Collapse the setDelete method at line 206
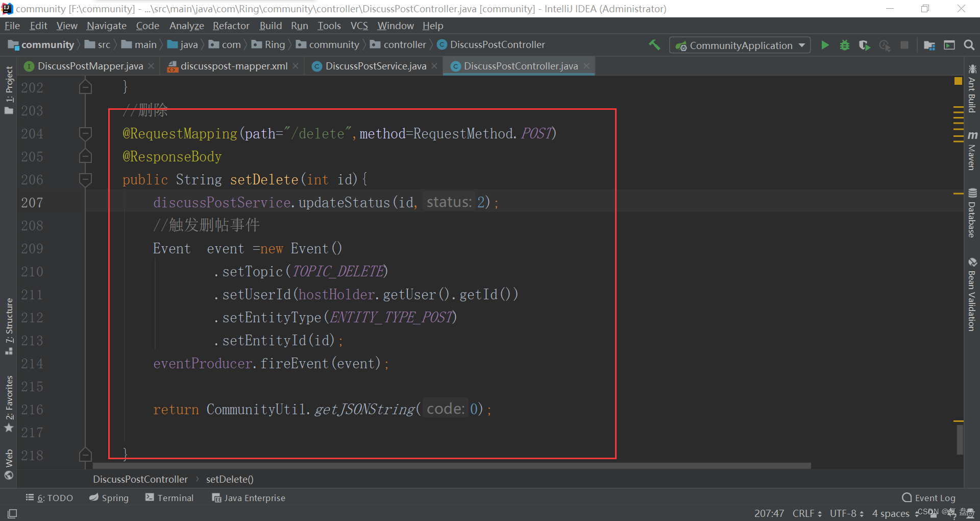 point(85,180)
